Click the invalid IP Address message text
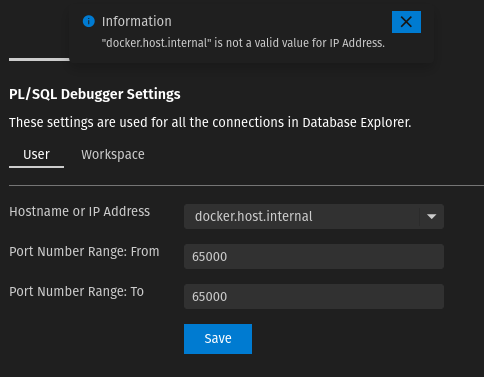 pyautogui.click(x=243, y=43)
